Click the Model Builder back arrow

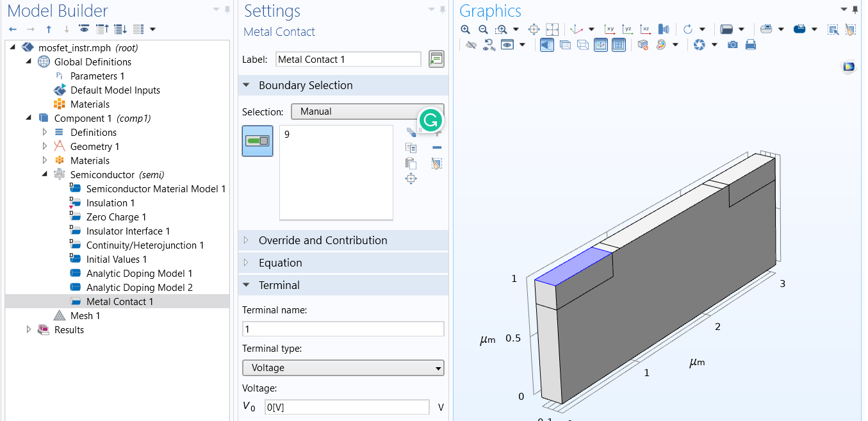tap(13, 29)
